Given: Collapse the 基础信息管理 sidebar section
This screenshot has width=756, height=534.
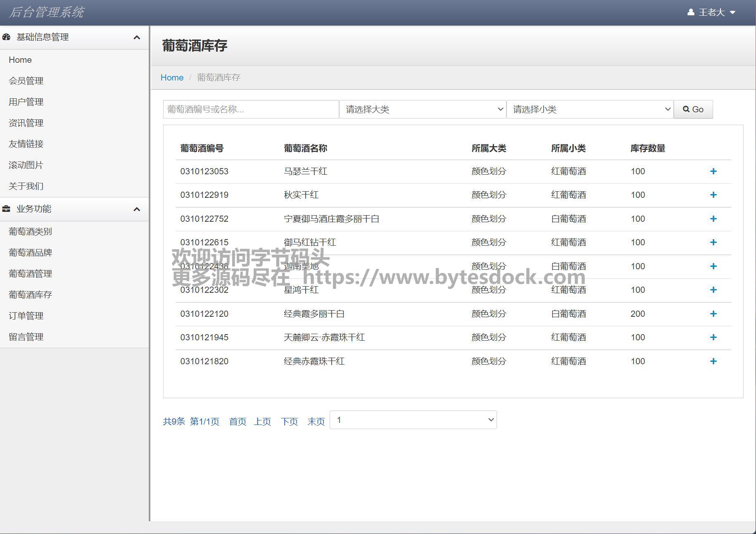Looking at the screenshot, I should coord(137,38).
